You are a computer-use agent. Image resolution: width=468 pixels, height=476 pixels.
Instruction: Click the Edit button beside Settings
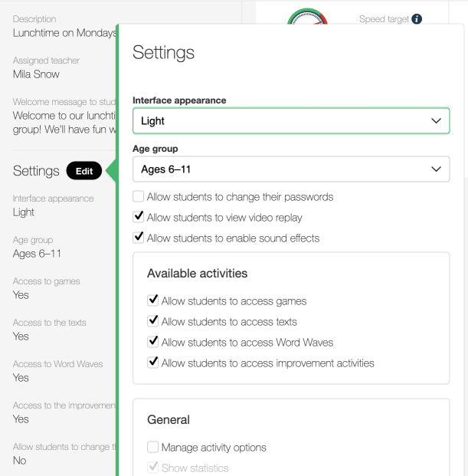tap(84, 171)
